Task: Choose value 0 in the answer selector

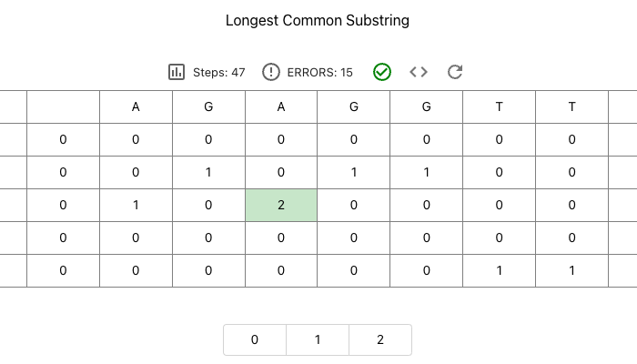Action: coord(255,339)
